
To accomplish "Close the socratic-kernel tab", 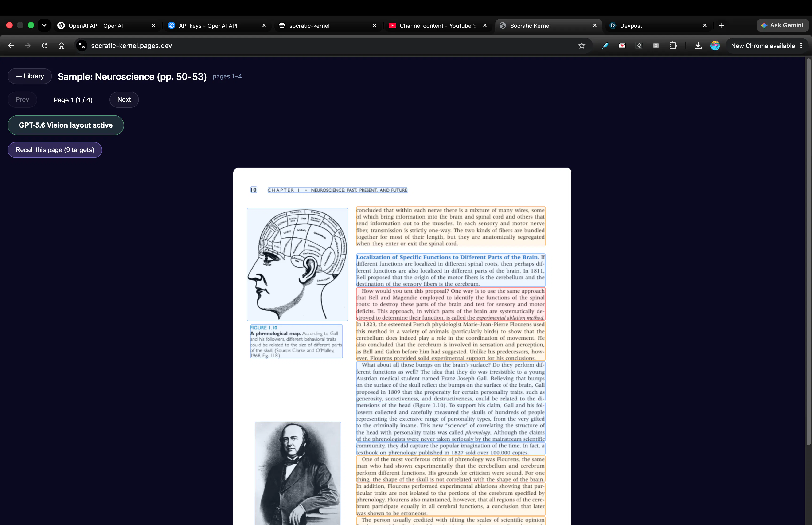I will coord(375,26).
